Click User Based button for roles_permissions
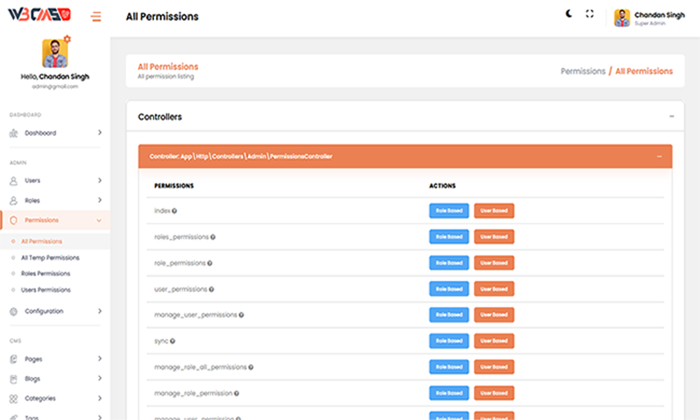The image size is (700, 420). pos(494,237)
